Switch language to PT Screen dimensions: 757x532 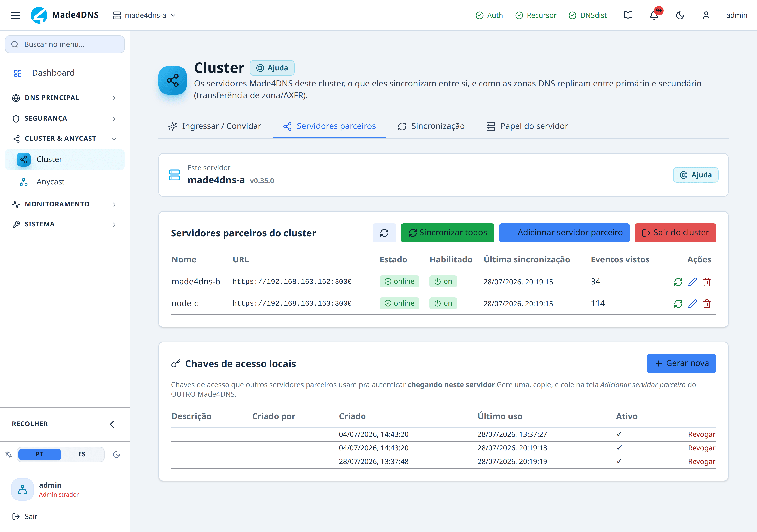point(39,454)
